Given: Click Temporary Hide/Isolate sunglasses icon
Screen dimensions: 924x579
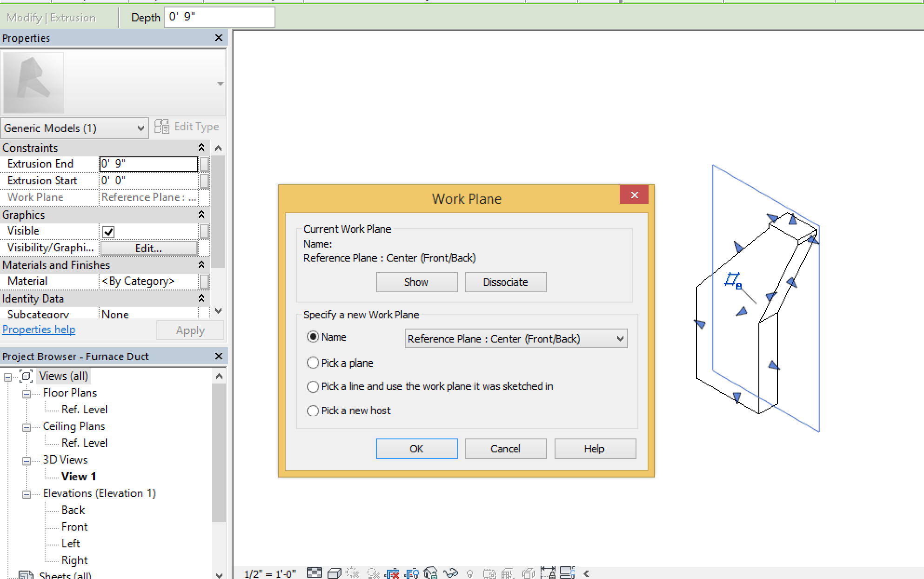Looking at the screenshot, I should tap(450, 573).
